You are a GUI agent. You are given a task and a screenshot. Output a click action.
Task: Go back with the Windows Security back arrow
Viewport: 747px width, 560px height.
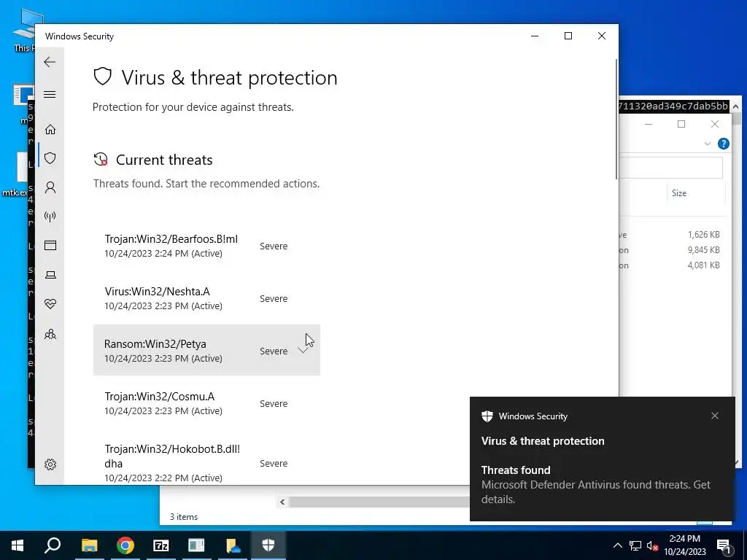[50, 62]
